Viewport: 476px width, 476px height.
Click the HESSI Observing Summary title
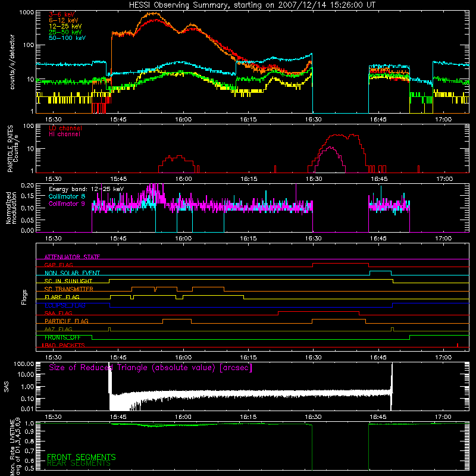point(252,5)
